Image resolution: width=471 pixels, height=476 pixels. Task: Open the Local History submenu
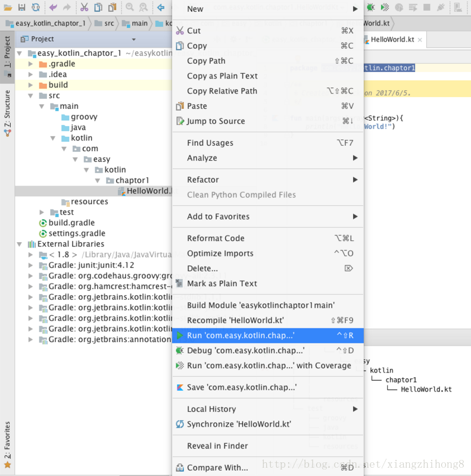tap(268, 409)
